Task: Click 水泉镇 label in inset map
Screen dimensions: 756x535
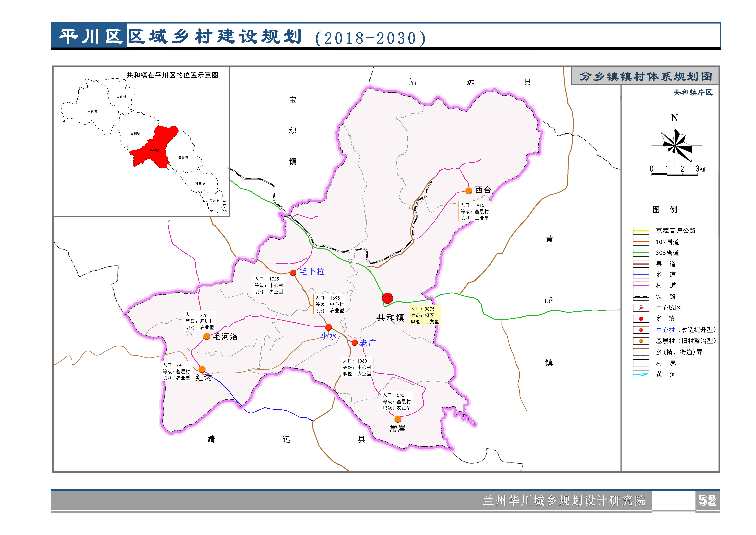Action: 92,112
